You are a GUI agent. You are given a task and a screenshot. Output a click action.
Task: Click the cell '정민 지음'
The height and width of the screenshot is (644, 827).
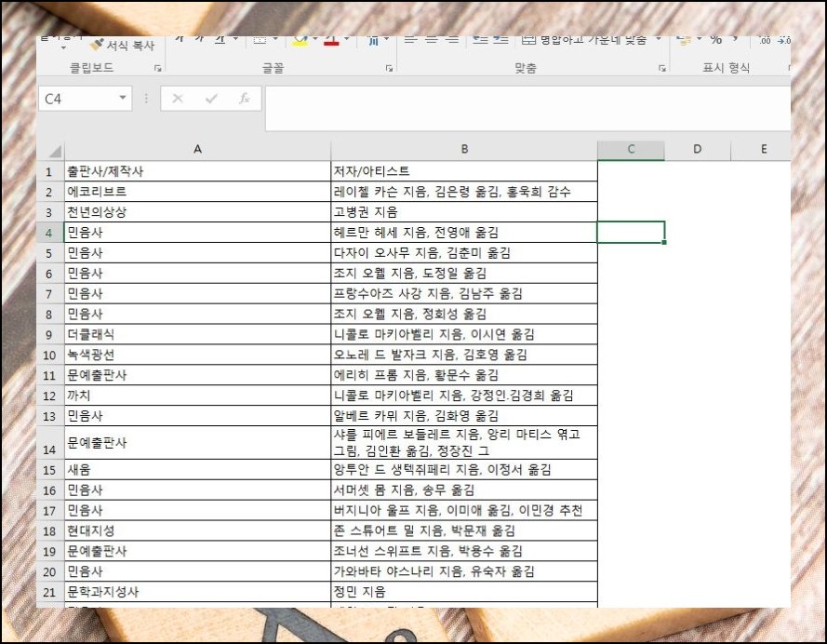coord(464,592)
